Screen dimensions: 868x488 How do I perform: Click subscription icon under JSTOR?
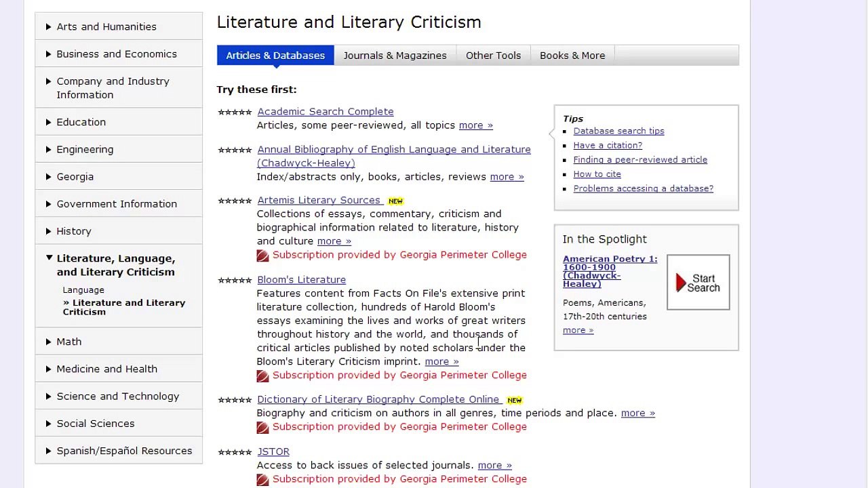pos(262,479)
